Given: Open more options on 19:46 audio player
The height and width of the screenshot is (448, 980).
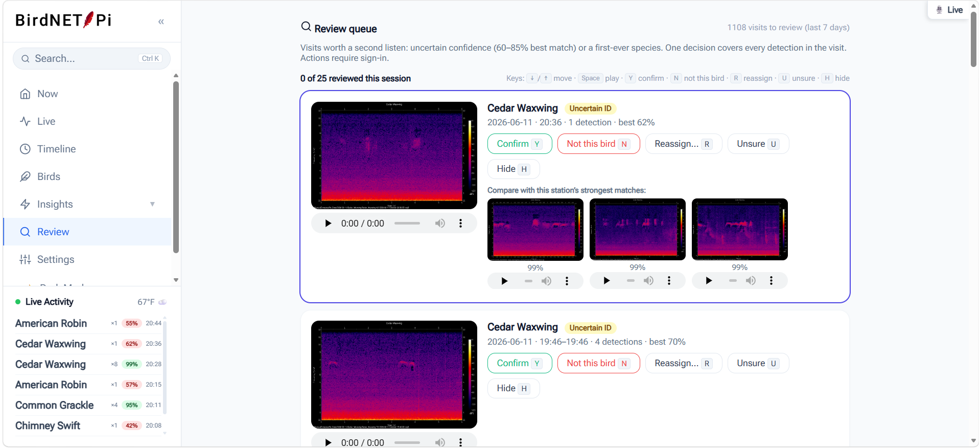Looking at the screenshot, I should pos(460,442).
